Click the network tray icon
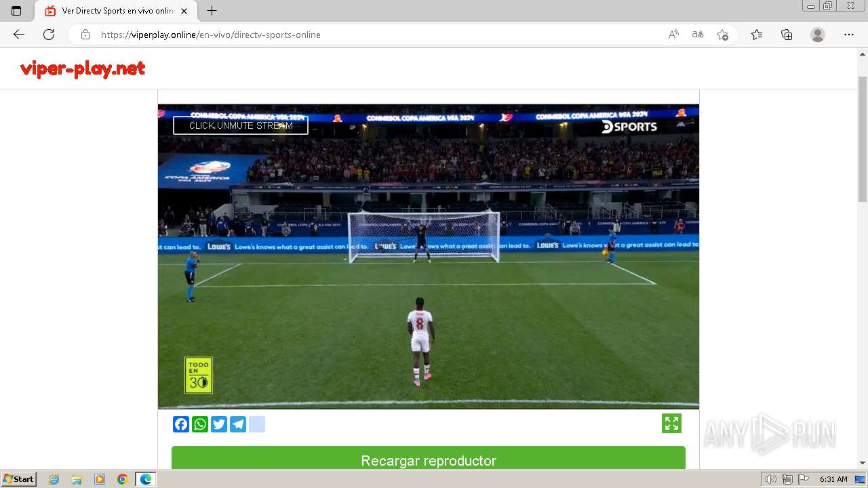This screenshot has width=868, height=488. click(787, 479)
